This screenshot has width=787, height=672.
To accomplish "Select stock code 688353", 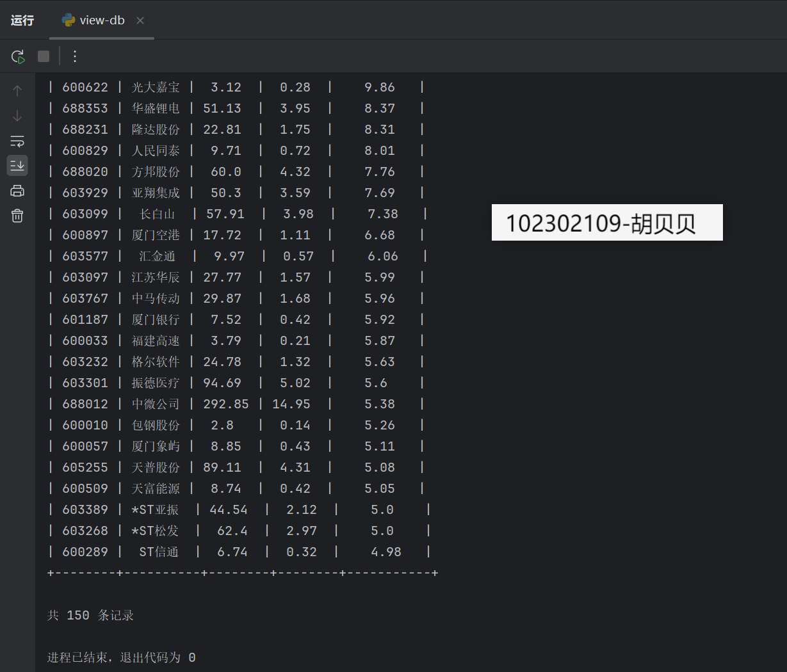I will click(85, 108).
